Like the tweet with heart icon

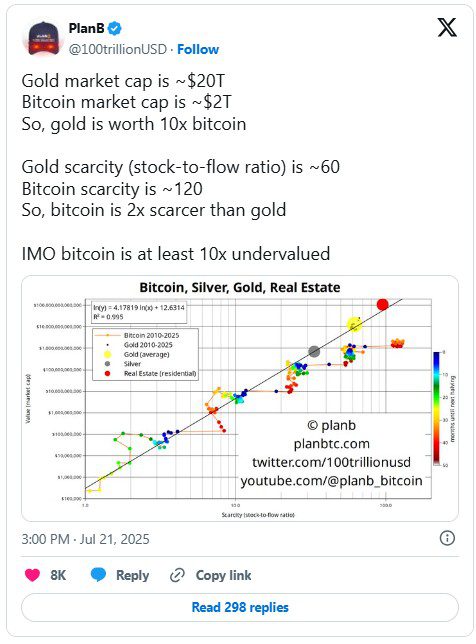[32, 575]
